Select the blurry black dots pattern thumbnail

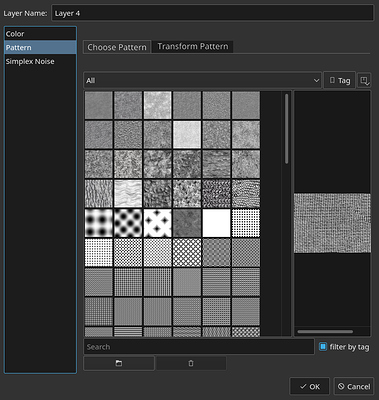tap(99, 223)
